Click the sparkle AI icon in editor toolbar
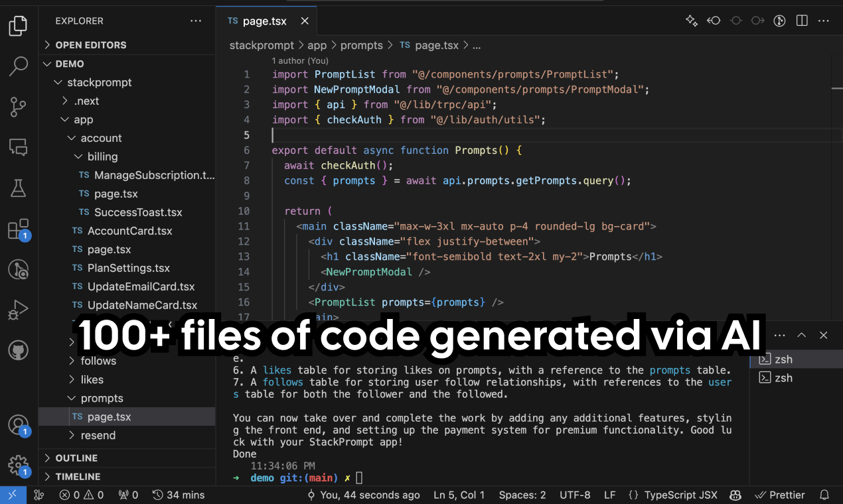The height and width of the screenshot is (504, 843). [x=692, y=21]
